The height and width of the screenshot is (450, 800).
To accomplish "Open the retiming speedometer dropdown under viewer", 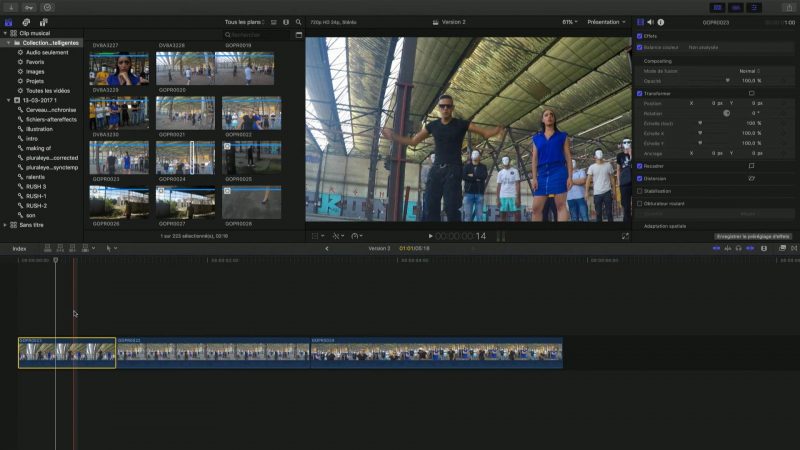I will 357,236.
